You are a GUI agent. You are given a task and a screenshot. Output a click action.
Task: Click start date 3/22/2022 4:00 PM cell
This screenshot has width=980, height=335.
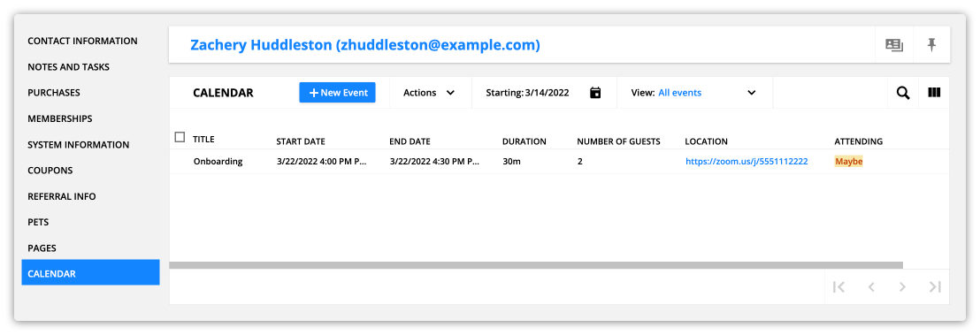point(322,161)
